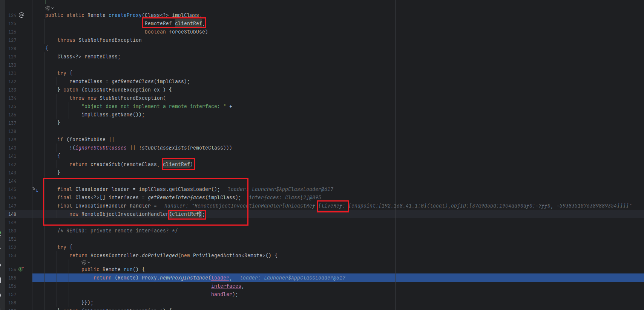This screenshot has height=310, width=644.
Task: Click clientRef inside the createStub call
Action: [x=176, y=165]
